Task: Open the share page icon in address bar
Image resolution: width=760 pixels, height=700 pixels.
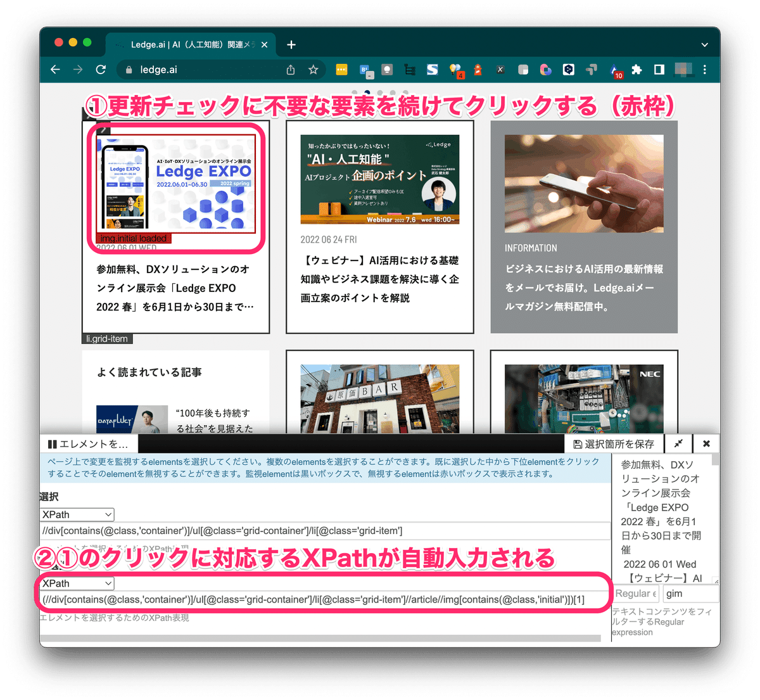Action: point(291,70)
